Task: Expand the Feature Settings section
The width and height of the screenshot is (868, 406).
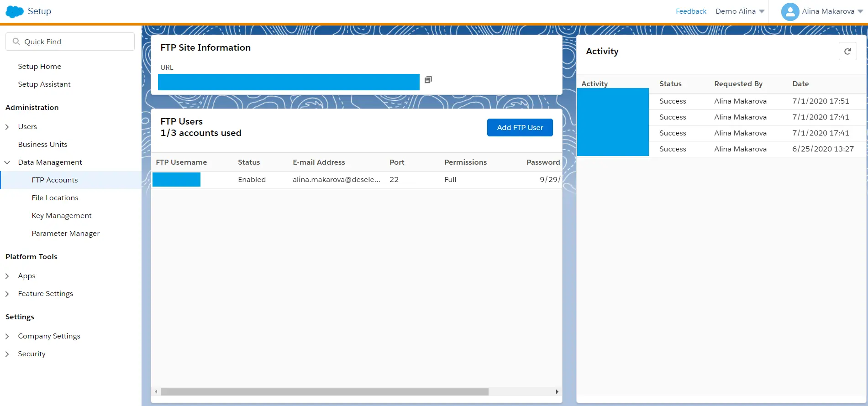Action: 7,294
